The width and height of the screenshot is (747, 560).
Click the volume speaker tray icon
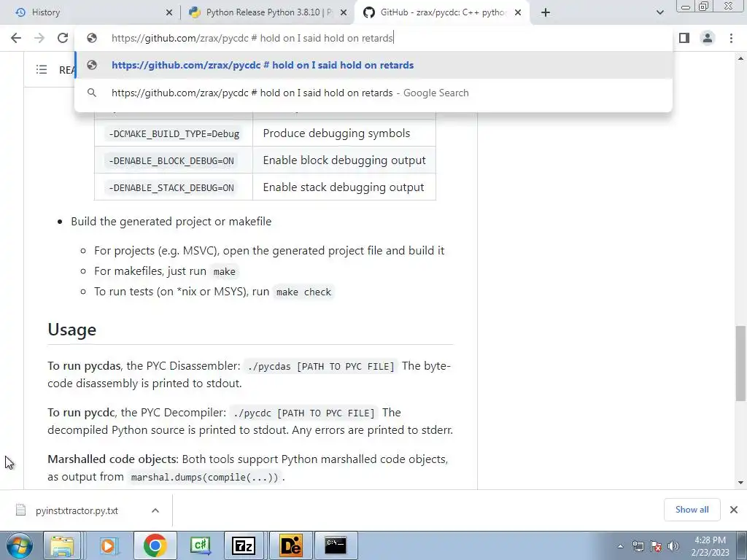pyautogui.click(x=673, y=546)
